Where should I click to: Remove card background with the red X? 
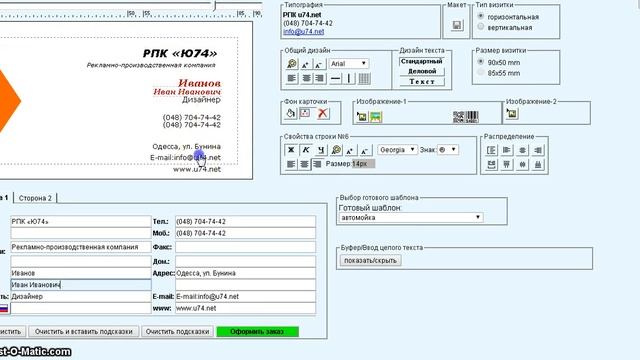[323, 113]
